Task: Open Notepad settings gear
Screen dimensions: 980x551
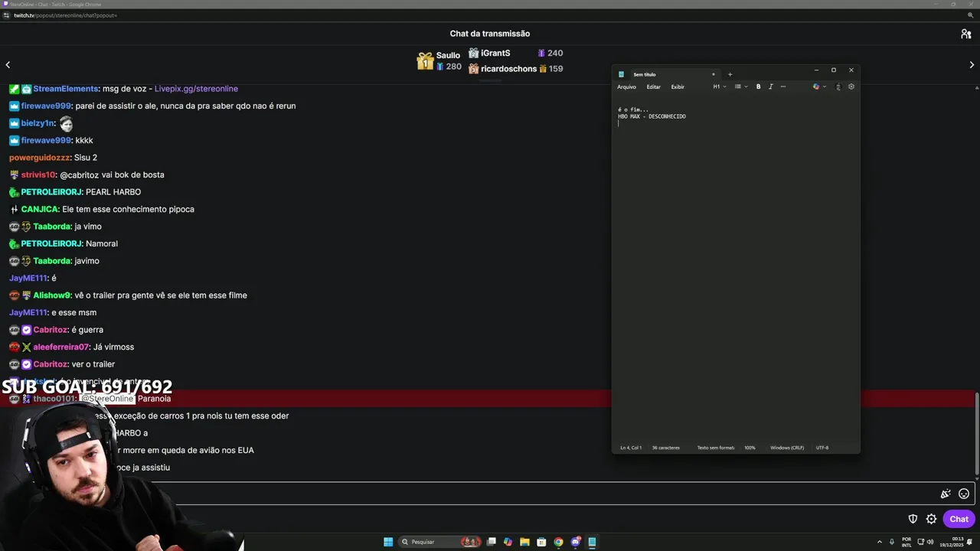Action: point(851,86)
